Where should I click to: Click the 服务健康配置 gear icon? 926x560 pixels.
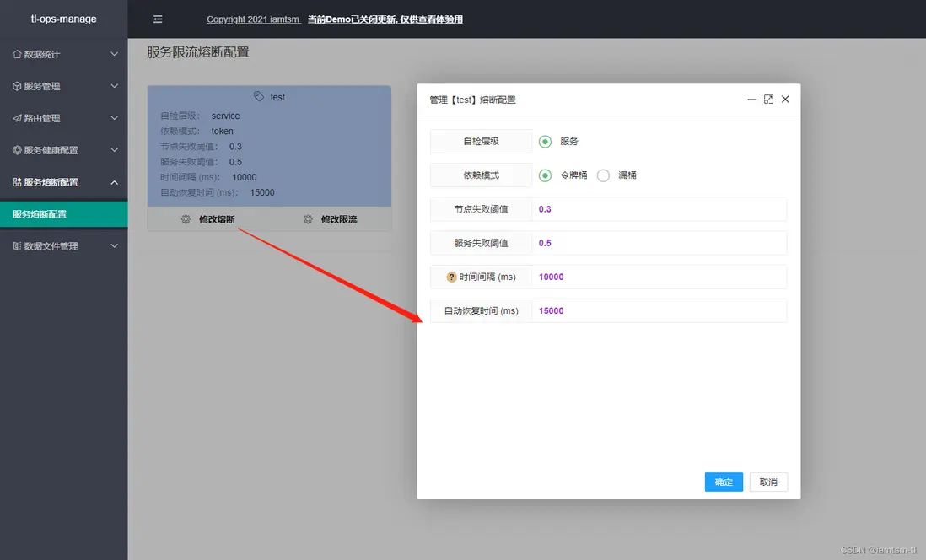[x=17, y=150]
